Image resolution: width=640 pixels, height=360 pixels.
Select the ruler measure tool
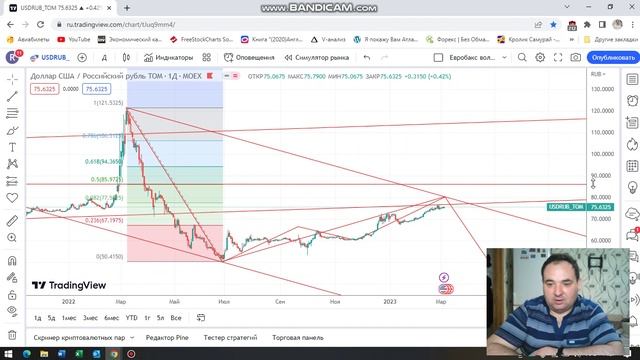(12, 221)
